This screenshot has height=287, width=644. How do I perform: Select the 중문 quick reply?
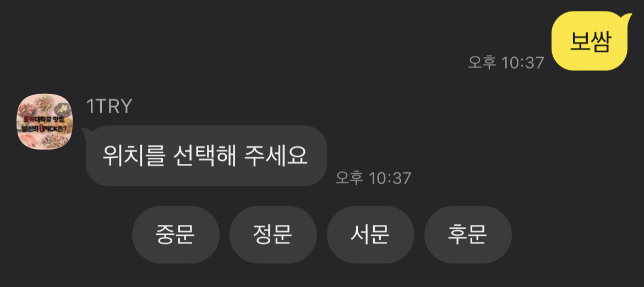click(176, 235)
